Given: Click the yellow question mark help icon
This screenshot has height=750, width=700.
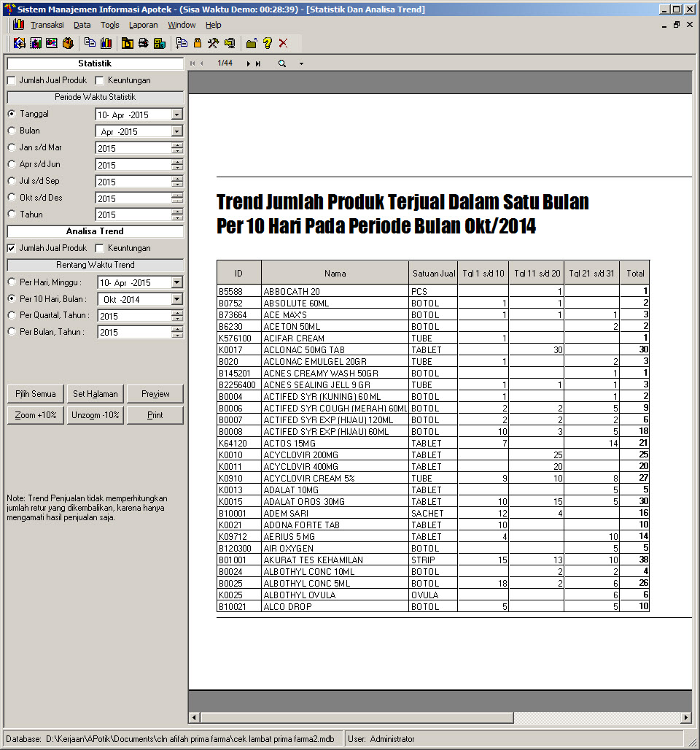Looking at the screenshot, I should pyautogui.click(x=268, y=43).
